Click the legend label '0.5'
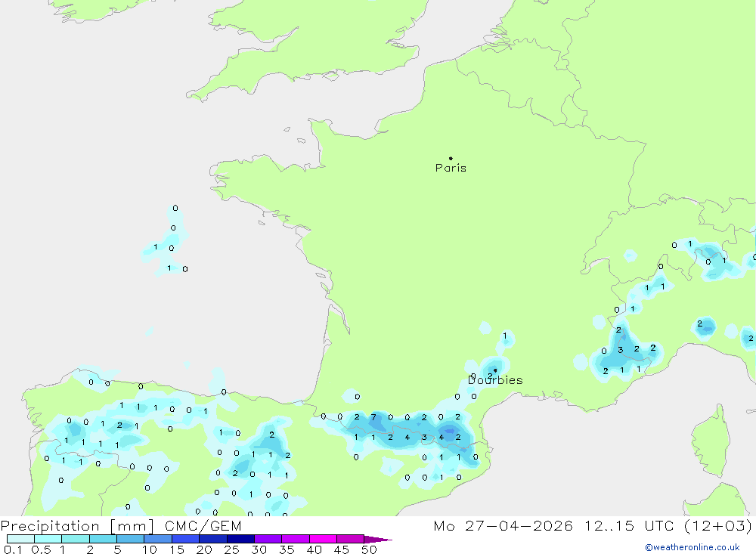This screenshot has width=756, height=554. pyautogui.click(x=41, y=549)
